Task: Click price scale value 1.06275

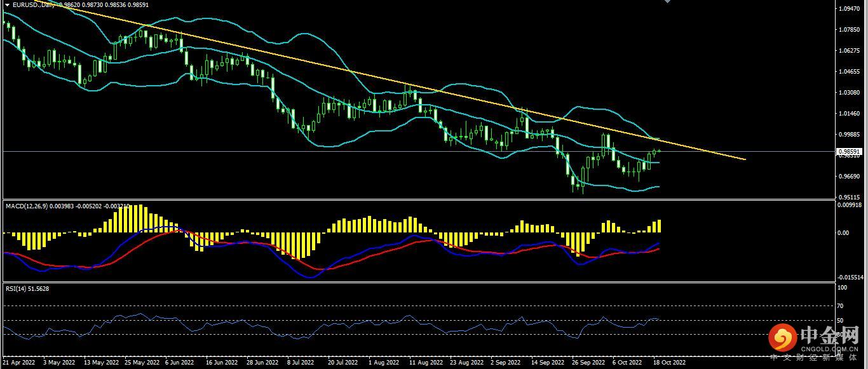Action: [x=850, y=51]
